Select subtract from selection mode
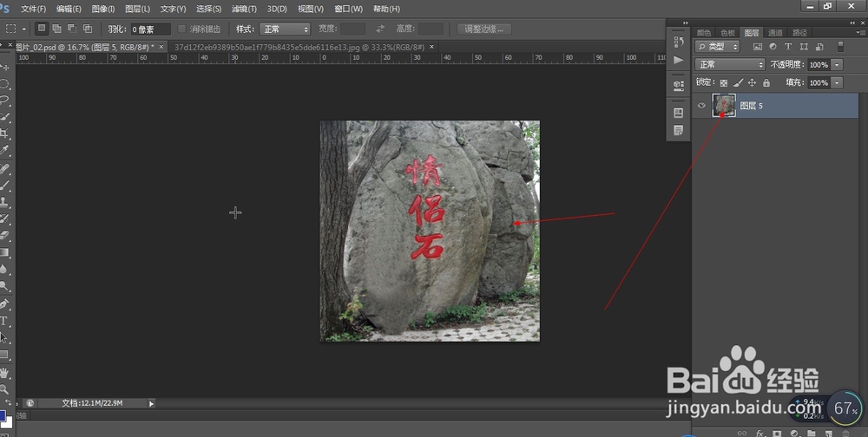Screen dimensions: 868x437 click(x=72, y=29)
